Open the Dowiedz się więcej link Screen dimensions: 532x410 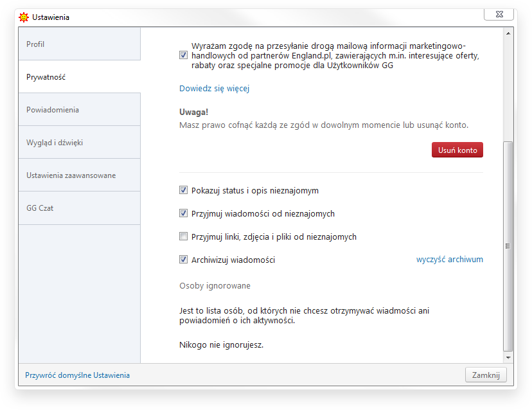pos(215,89)
